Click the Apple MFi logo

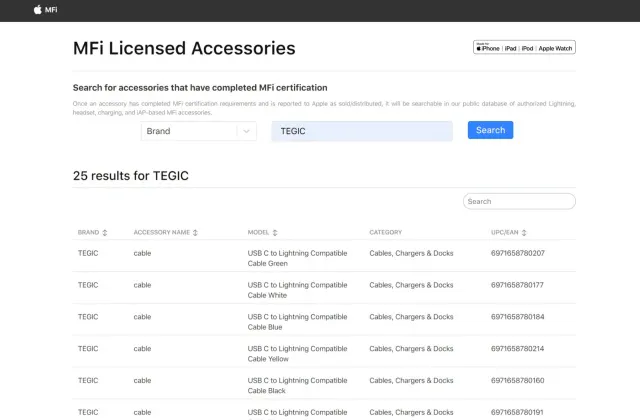pos(45,10)
